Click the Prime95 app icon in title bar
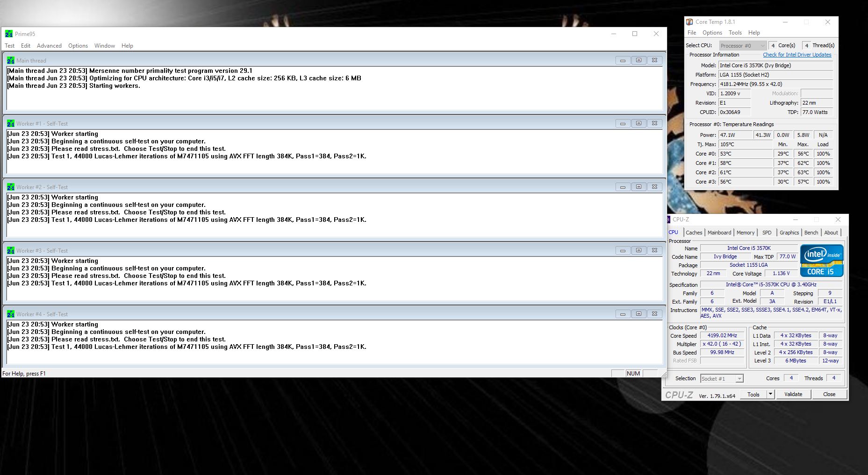This screenshot has width=868, height=475. [x=9, y=34]
